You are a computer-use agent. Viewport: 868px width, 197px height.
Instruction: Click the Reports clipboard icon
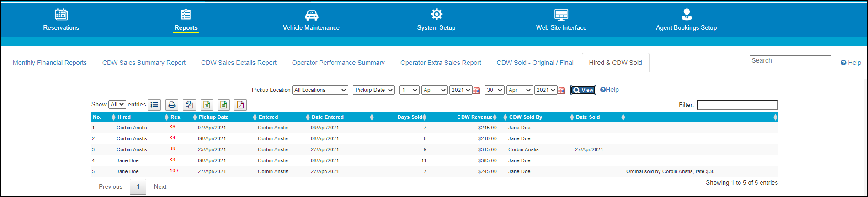[186, 14]
